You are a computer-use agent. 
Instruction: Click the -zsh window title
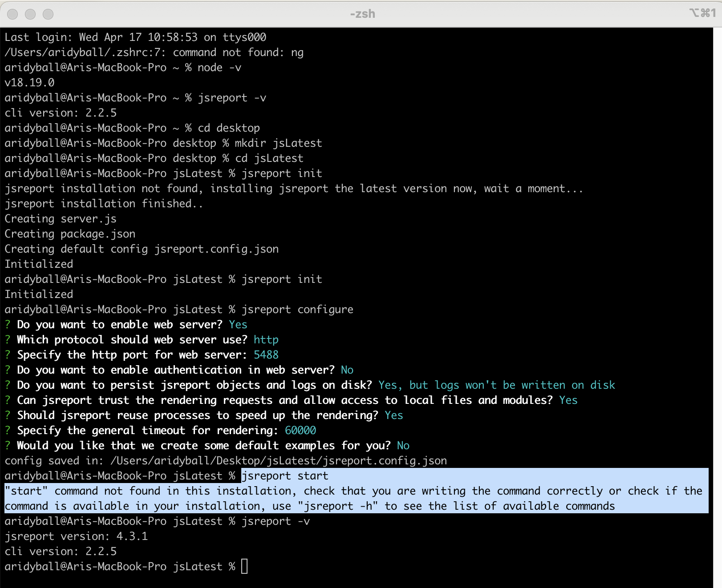[362, 14]
